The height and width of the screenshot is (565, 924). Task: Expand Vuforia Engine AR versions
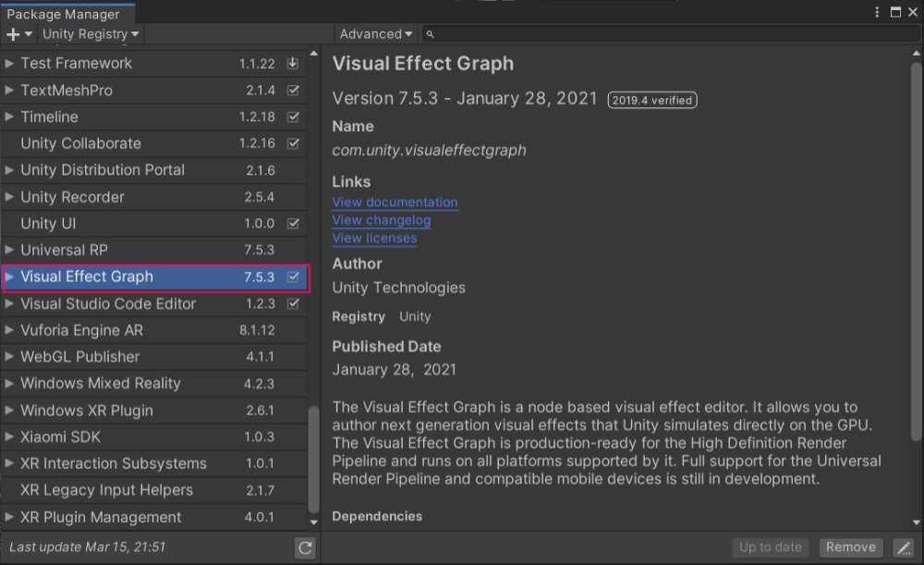[x=10, y=330]
